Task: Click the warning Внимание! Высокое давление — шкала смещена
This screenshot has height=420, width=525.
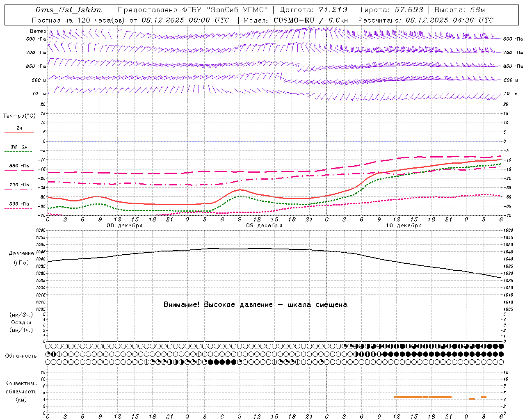Action: (x=256, y=304)
